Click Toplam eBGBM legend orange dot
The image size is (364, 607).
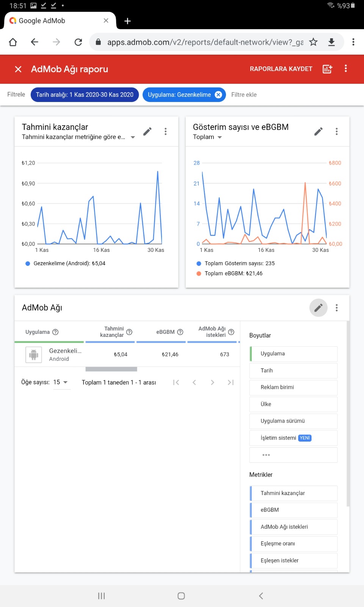199,274
